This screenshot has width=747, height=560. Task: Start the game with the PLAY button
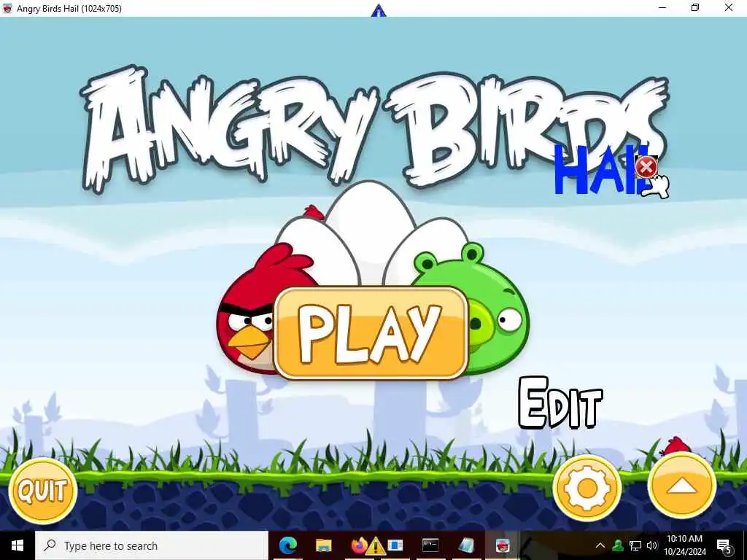point(371,332)
